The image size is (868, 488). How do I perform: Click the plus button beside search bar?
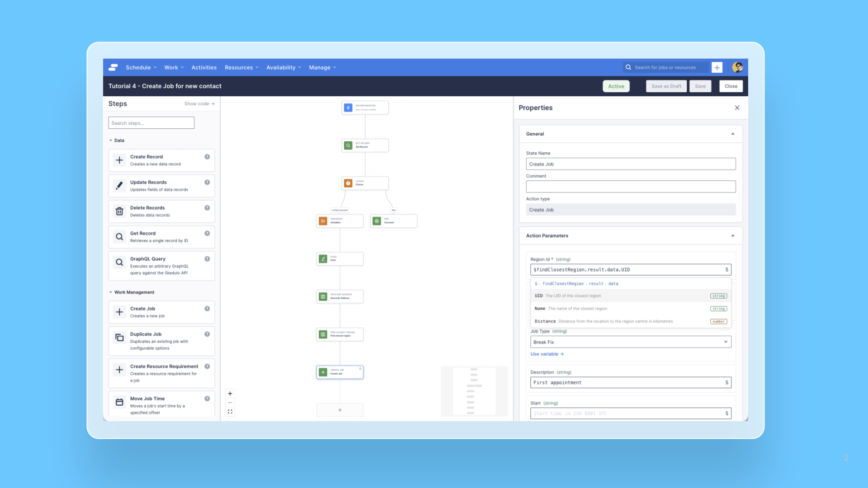[717, 67]
